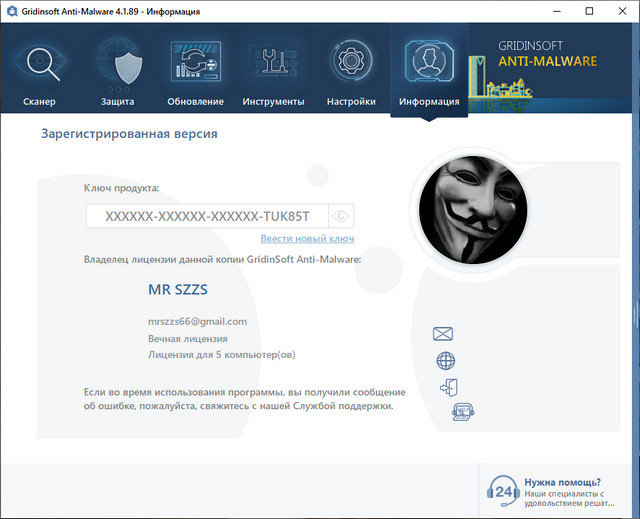Close the Gridinsoft Anti-Malware window
This screenshot has width=640, height=519.
pyautogui.click(x=622, y=11)
